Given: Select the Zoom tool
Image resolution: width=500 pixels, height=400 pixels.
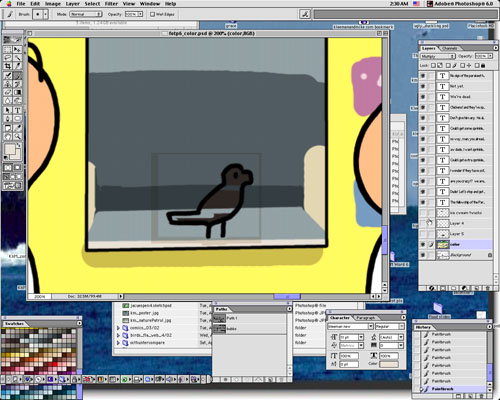Looking at the screenshot, I should point(17,136).
